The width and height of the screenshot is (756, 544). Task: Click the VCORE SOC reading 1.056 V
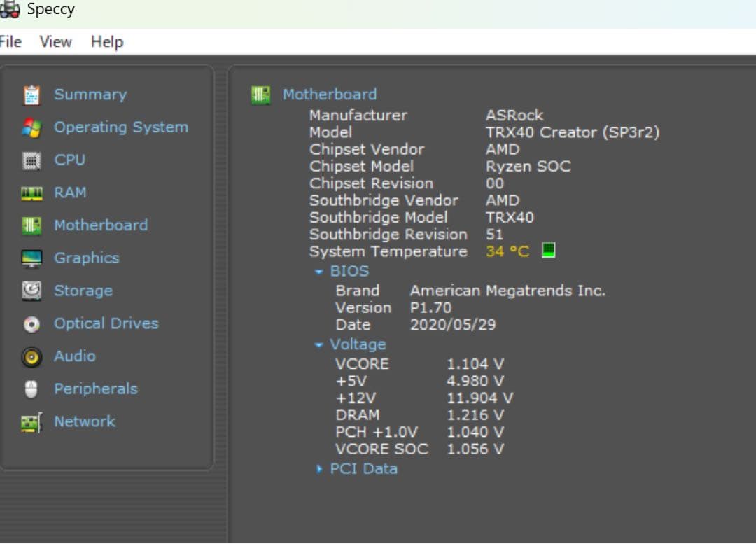[475, 449]
